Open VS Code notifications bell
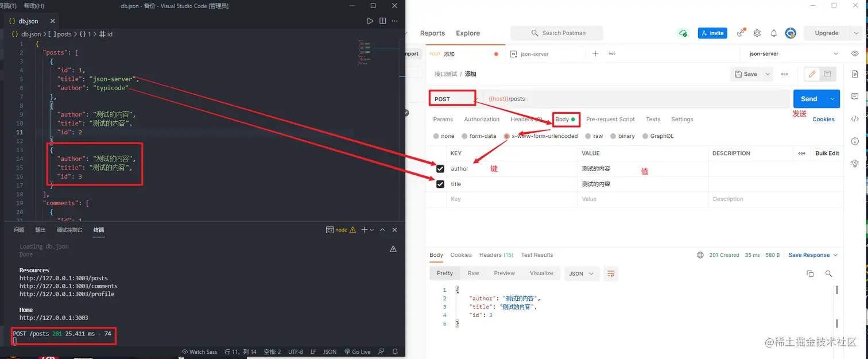This screenshot has width=868, height=359. [395, 352]
